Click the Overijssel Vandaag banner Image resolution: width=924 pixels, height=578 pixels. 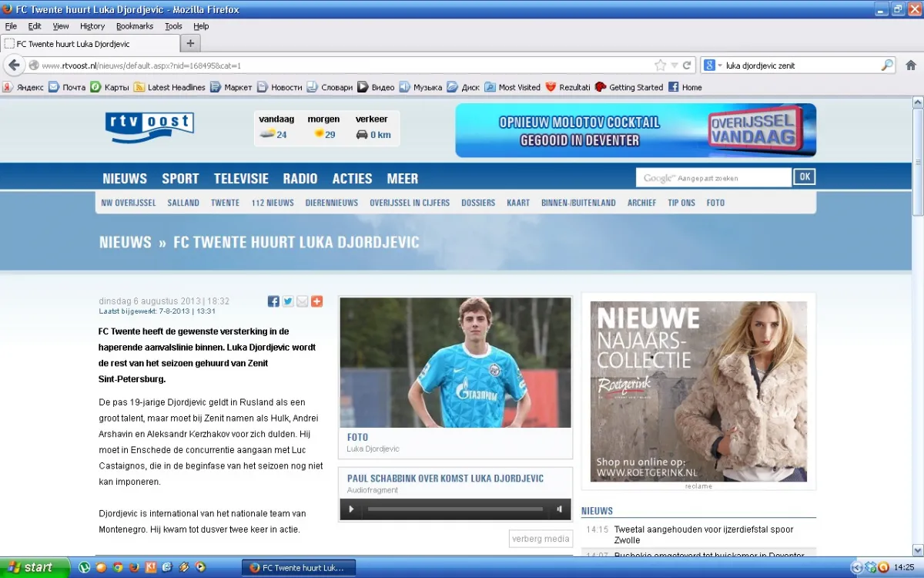[635, 130]
